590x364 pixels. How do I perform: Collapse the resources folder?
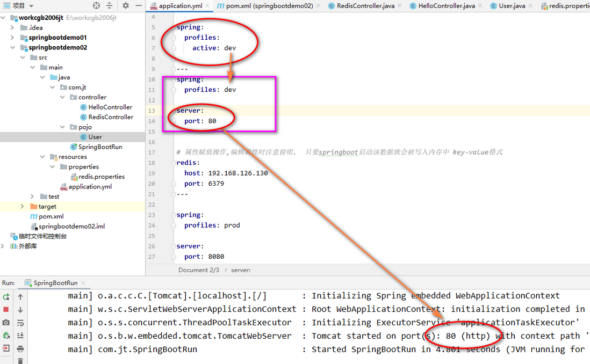click(42, 156)
